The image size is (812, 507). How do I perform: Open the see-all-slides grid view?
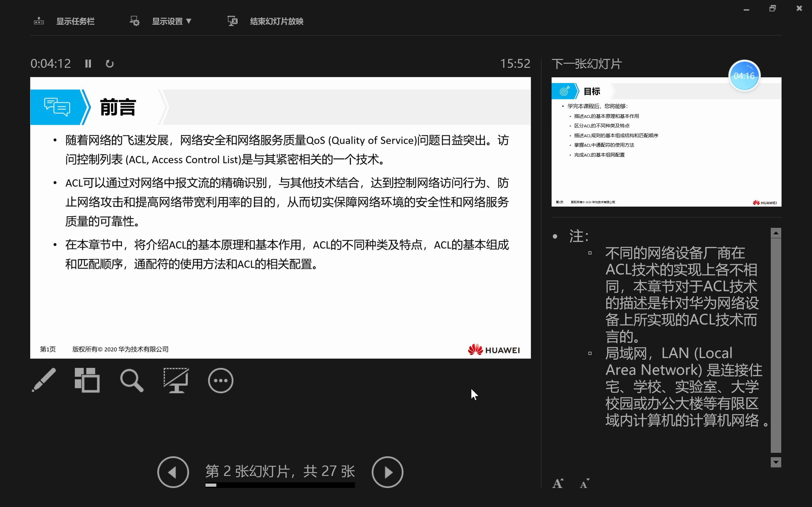(87, 380)
